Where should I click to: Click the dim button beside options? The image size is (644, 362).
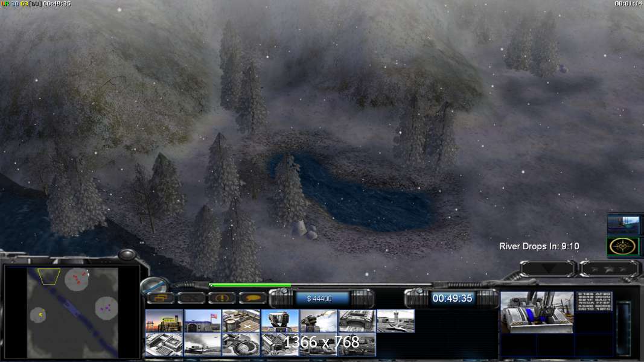[191, 298]
